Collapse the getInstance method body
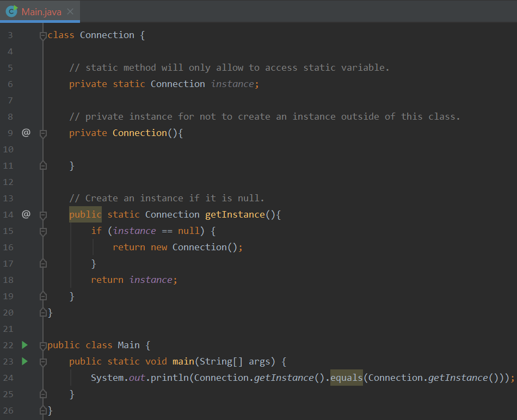Viewport: 517px width, 420px height. click(43, 214)
